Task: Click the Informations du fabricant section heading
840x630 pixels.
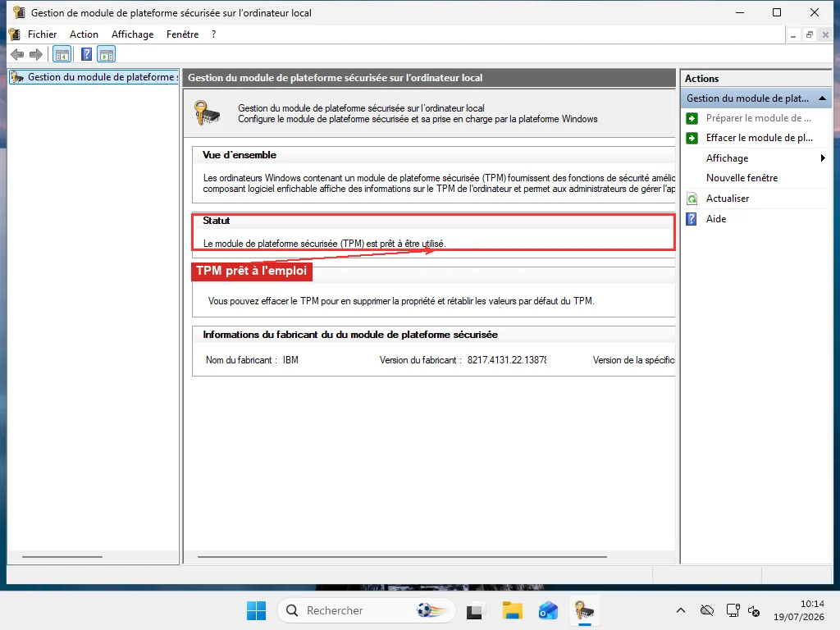Action: coord(350,335)
